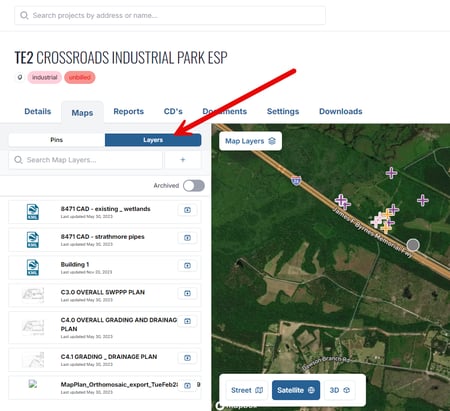This screenshot has height=411, width=450.
Task: Select the Satellite map style
Action: [x=296, y=390]
